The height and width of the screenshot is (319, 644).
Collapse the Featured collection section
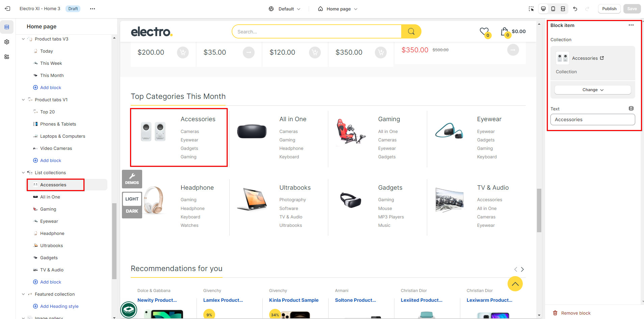(23, 294)
